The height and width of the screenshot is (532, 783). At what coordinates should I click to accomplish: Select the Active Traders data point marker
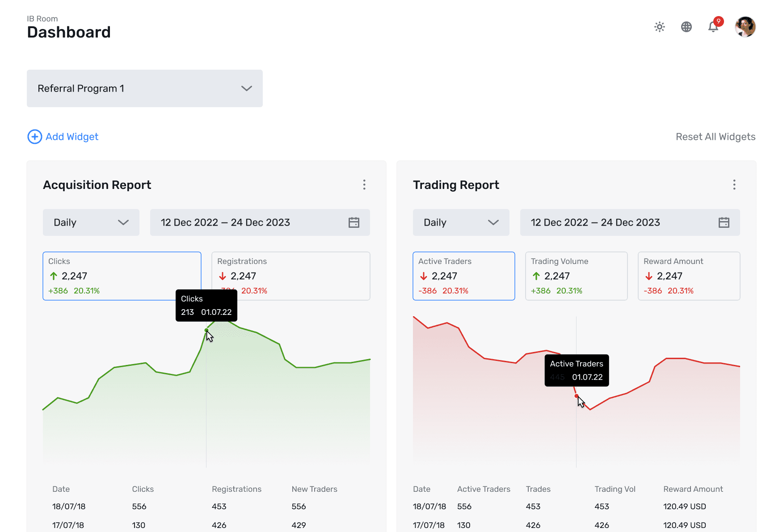[x=576, y=395]
